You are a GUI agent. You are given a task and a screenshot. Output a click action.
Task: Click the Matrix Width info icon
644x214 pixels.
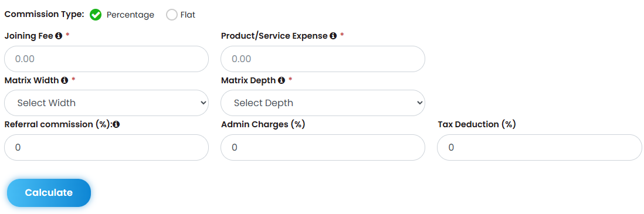click(x=65, y=80)
